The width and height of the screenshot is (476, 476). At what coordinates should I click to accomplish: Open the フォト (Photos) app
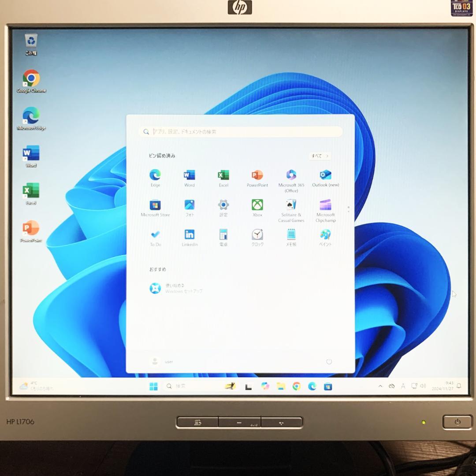pos(190,208)
